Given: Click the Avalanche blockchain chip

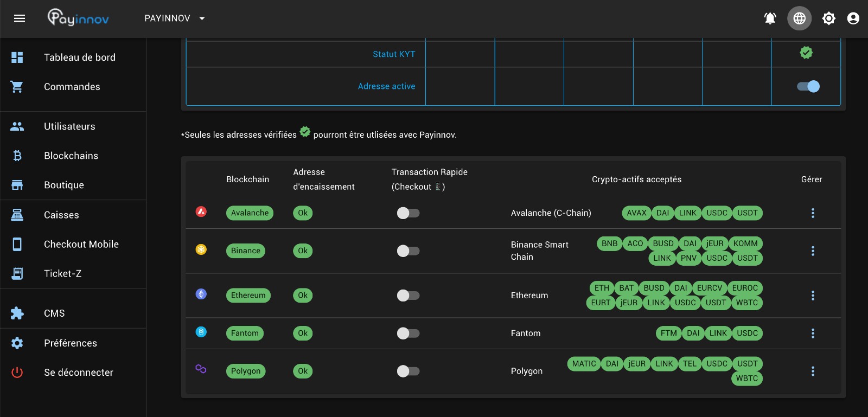Looking at the screenshot, I should point(250,213).
